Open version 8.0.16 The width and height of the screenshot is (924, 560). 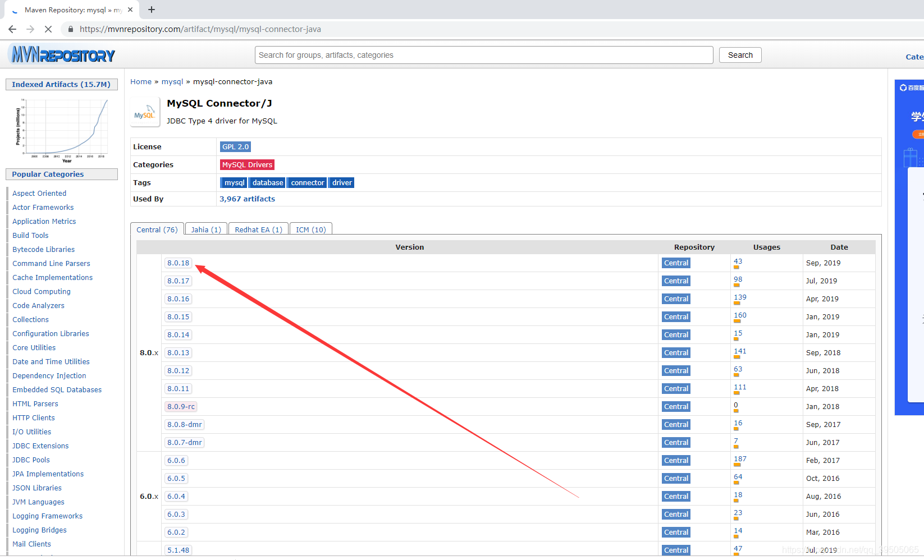click(178, 299)
